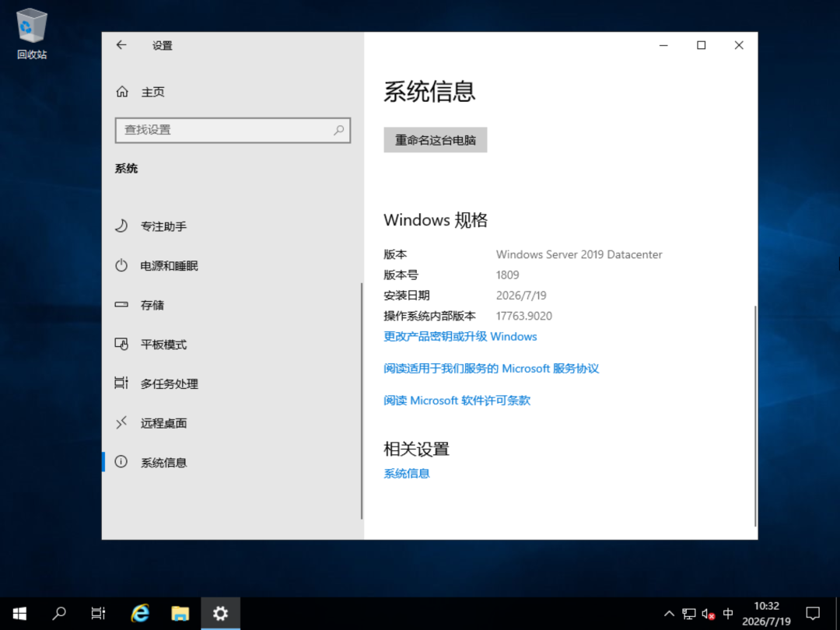Go back with the Settings back arrow
840x630 pixels.
121,45
